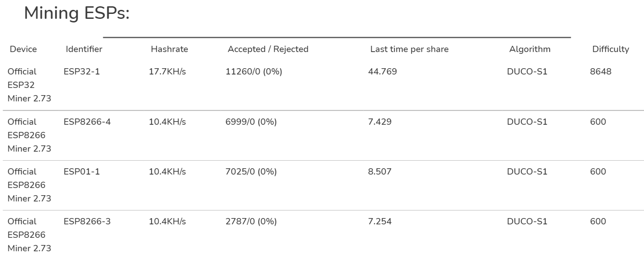This screenshot has height=258, width=644.
Task: Click the 8648 difficulty value
Action: tap(600, 71)
